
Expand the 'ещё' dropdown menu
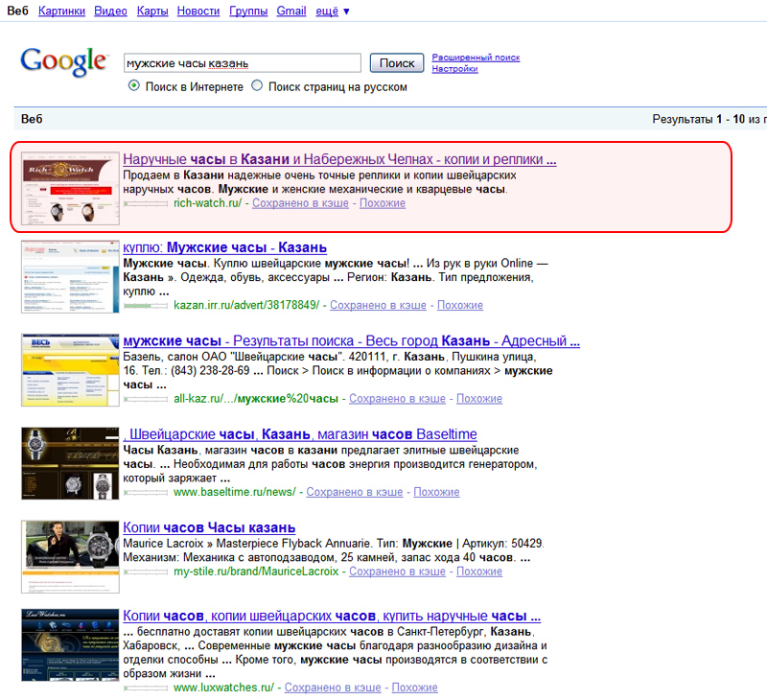[332, 12]
